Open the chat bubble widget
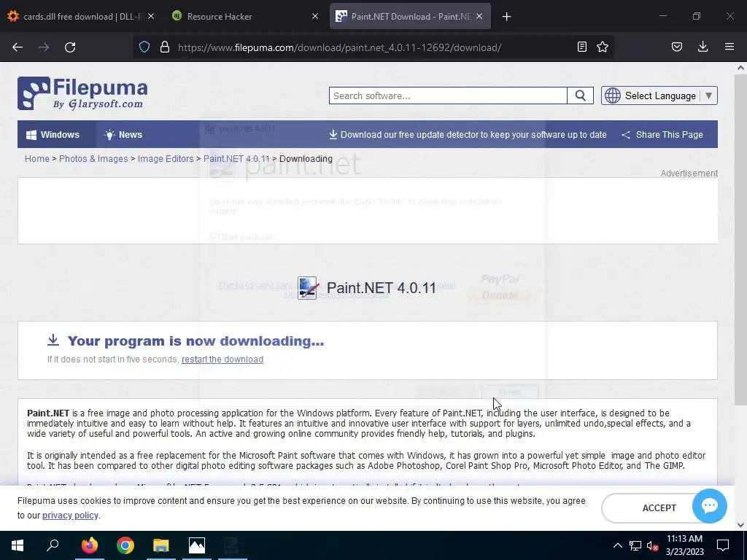Viewport: 747px width, 560px height. point(709,506)
